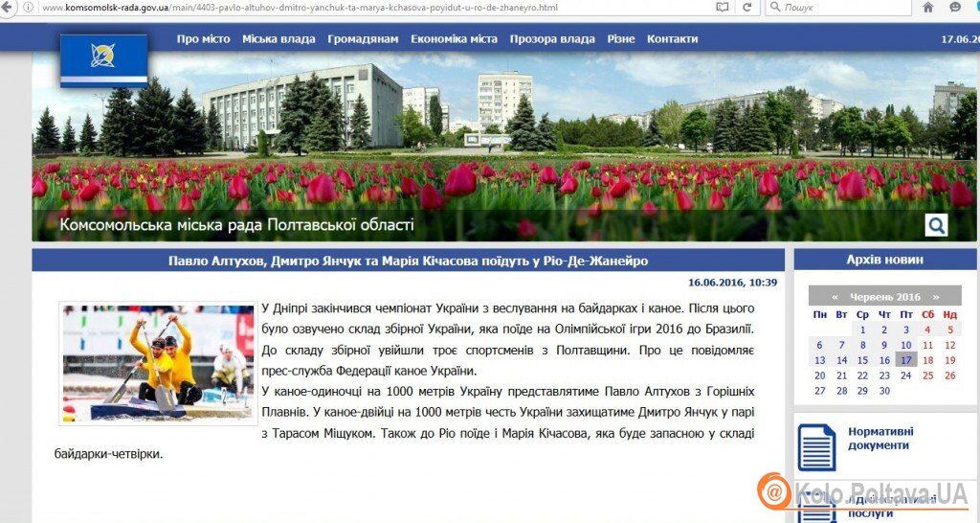
Task: Click the magnifier icon in the browser search box
Action: pyautogui.click(x=775, y=8)
